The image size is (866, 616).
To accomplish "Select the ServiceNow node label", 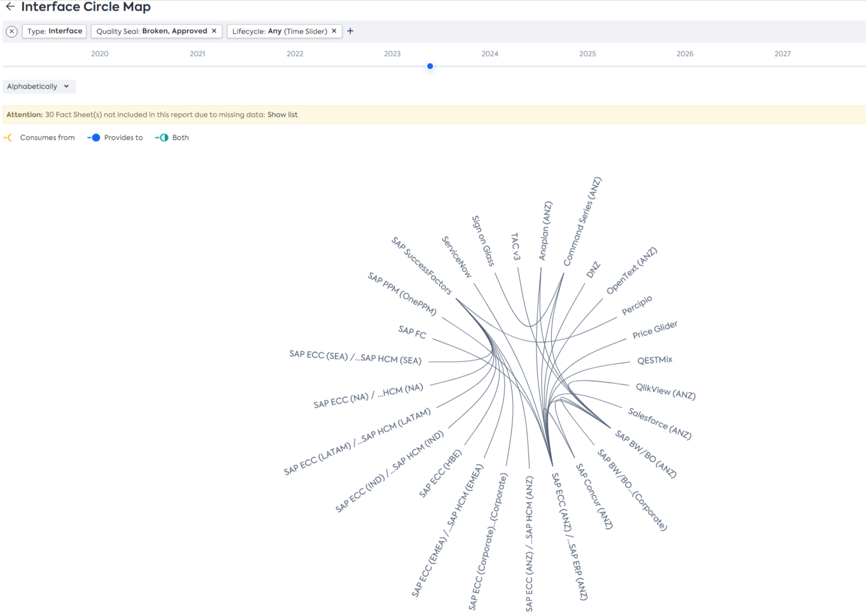I will [457, 257].
